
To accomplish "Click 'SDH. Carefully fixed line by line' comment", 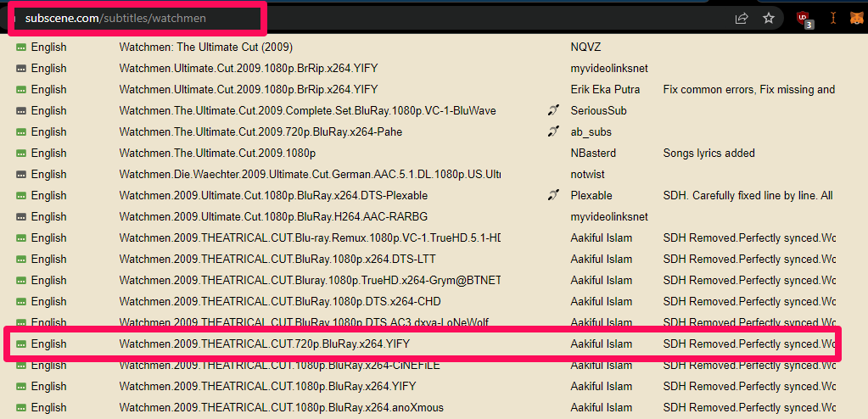I will click(x=749, y=195).
